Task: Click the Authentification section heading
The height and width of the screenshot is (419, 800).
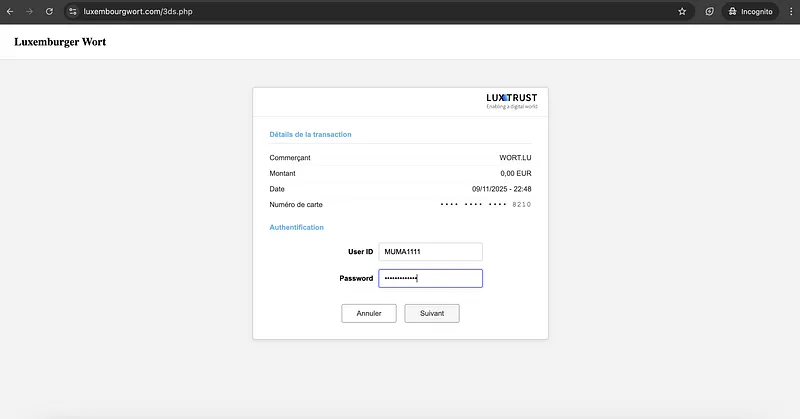Action: tap(297, 227)
